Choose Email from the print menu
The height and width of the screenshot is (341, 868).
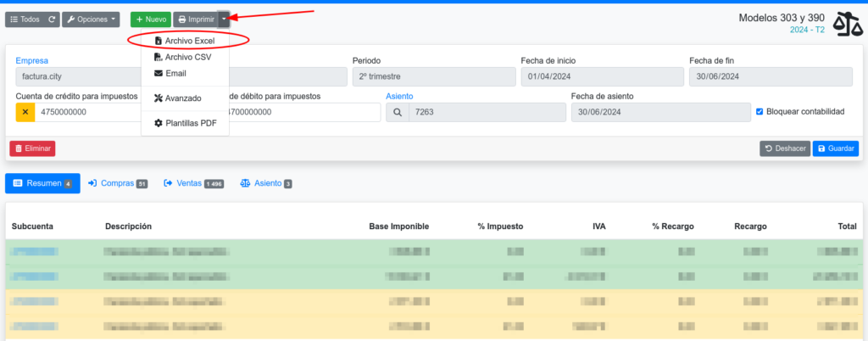(x=175, y=74)
